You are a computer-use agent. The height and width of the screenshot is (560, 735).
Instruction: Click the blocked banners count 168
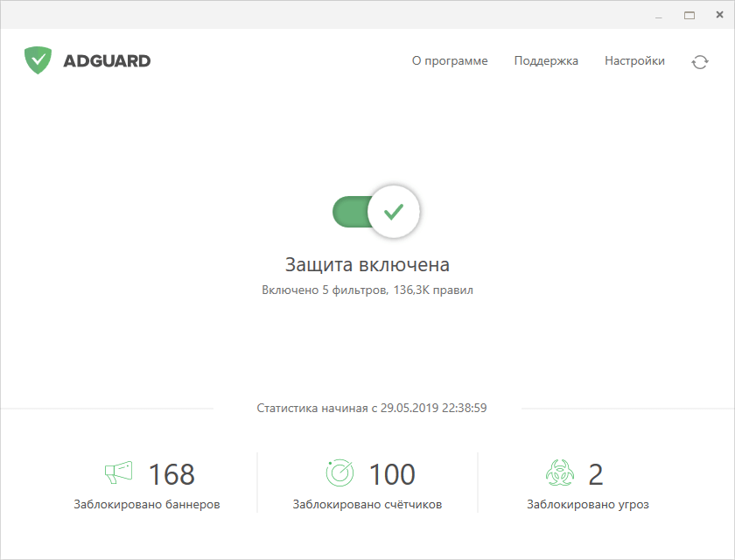171,473
